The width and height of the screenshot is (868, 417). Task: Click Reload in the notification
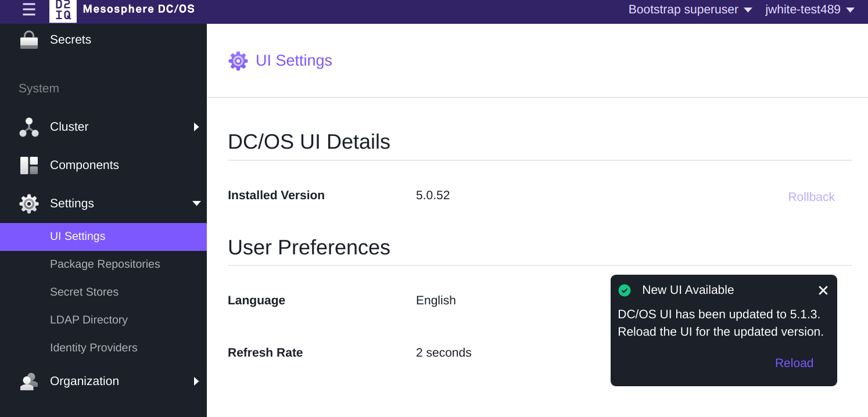(x=794, y=363)
